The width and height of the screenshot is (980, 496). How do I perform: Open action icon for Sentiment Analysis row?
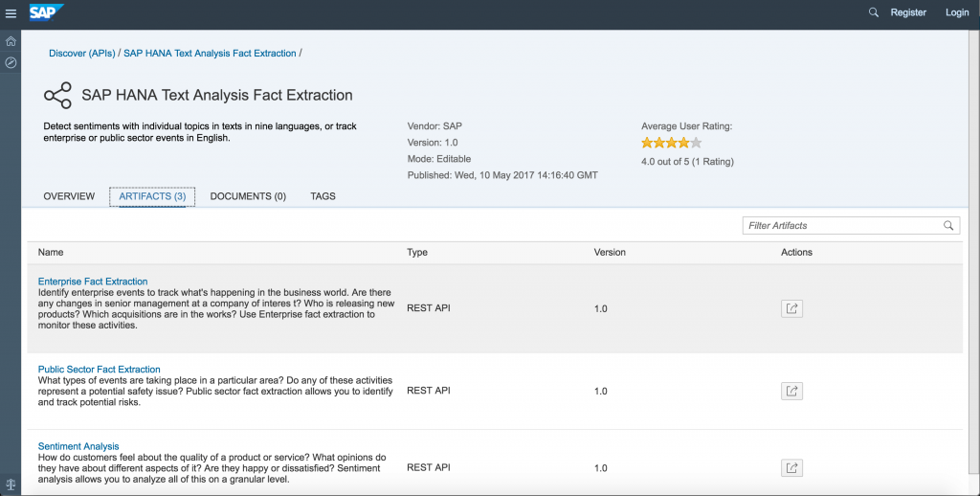pos(791,468)
